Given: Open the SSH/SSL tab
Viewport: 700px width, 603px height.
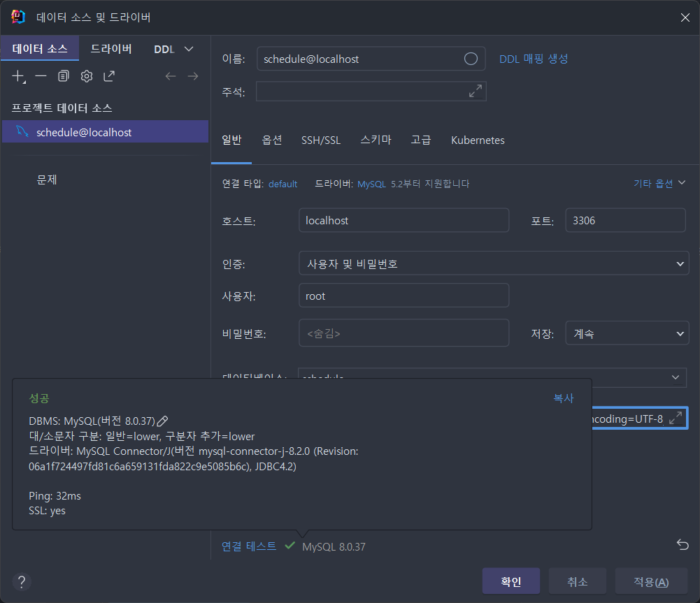Looking at the screenshot, I should point(320,140).
